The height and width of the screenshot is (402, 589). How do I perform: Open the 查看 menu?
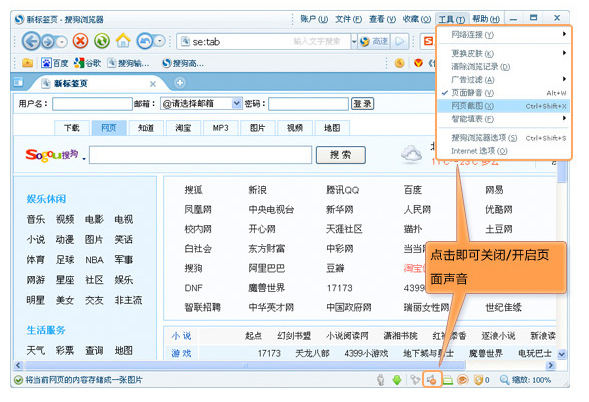(382, 19)
